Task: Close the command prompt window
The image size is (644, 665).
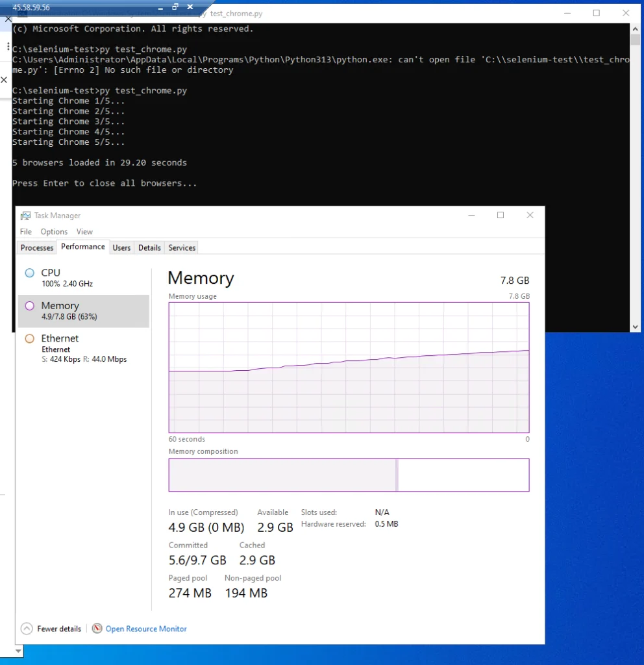Action: [x=626, y=13]
